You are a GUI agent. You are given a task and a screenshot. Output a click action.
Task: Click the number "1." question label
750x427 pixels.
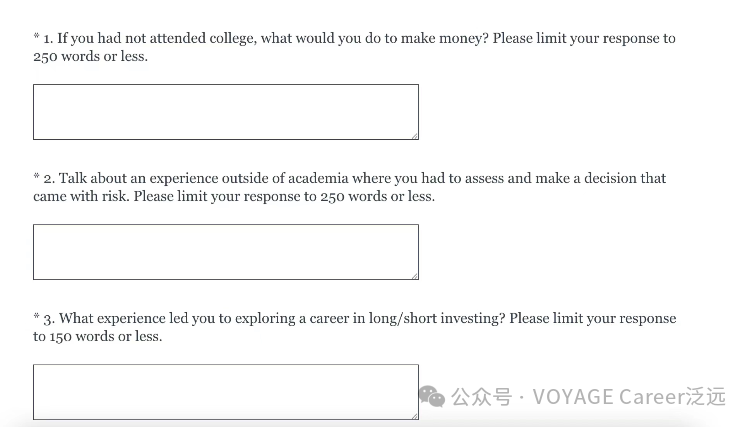[x=47, y=39]
